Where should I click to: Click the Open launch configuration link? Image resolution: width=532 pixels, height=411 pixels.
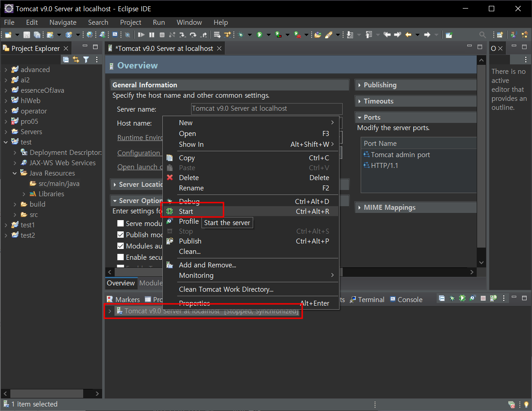click(x=140, y=167)
